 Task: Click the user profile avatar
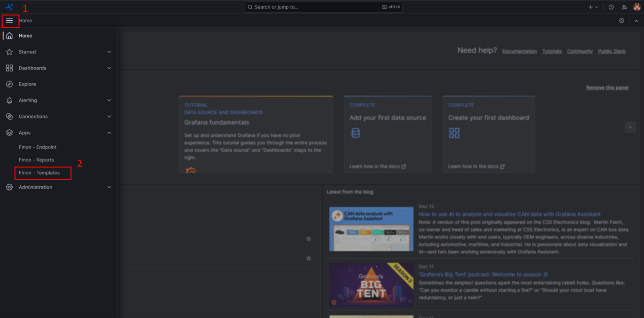point(636,7)
